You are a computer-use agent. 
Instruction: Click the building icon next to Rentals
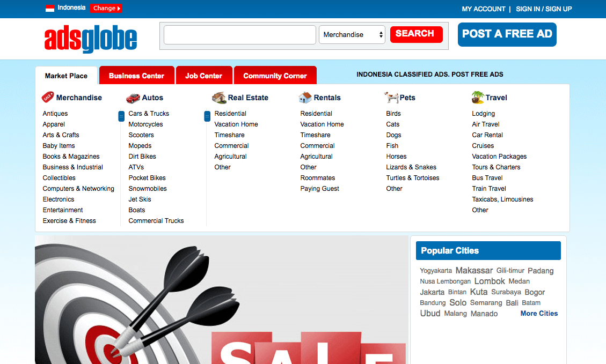click(305, 97)
